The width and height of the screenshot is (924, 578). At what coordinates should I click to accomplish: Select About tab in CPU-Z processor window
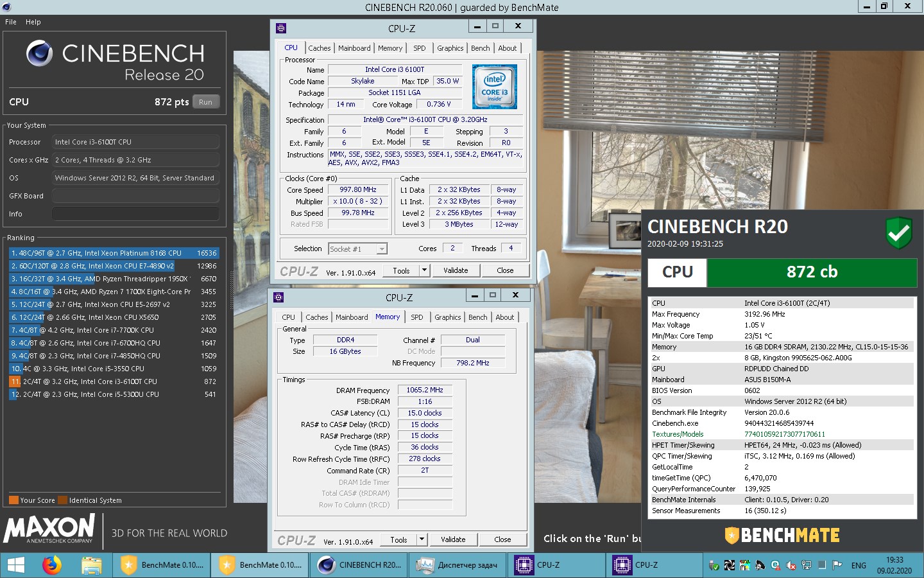point(508,48)
